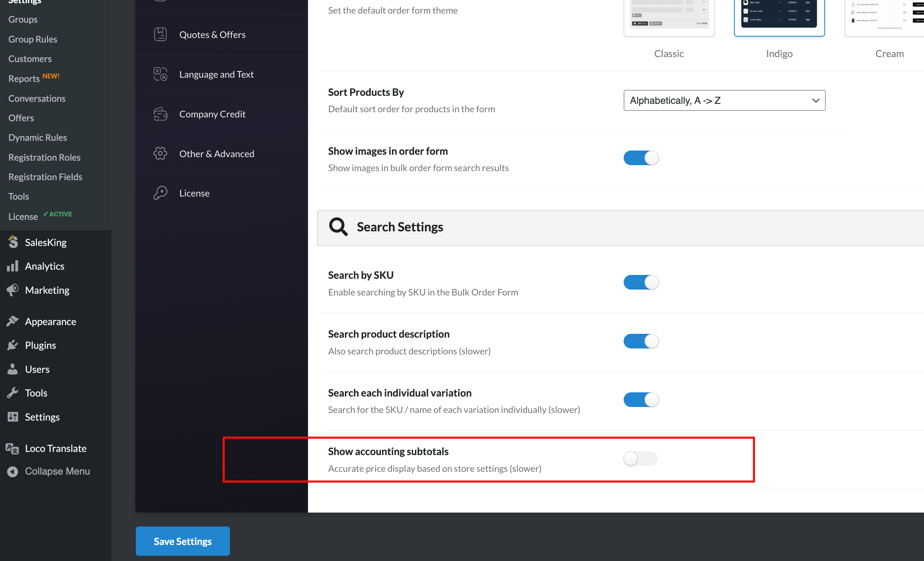Image resolution: width=924 pixels, height=561 pixels.
Task: Open the Sort Products By dropdown
Action: (x=724, y=100)
